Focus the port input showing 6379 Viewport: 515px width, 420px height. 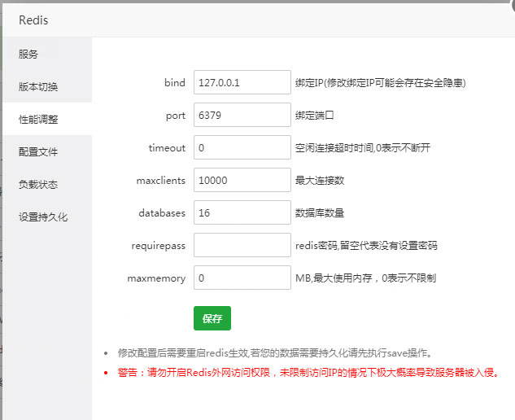click(242, 116)
